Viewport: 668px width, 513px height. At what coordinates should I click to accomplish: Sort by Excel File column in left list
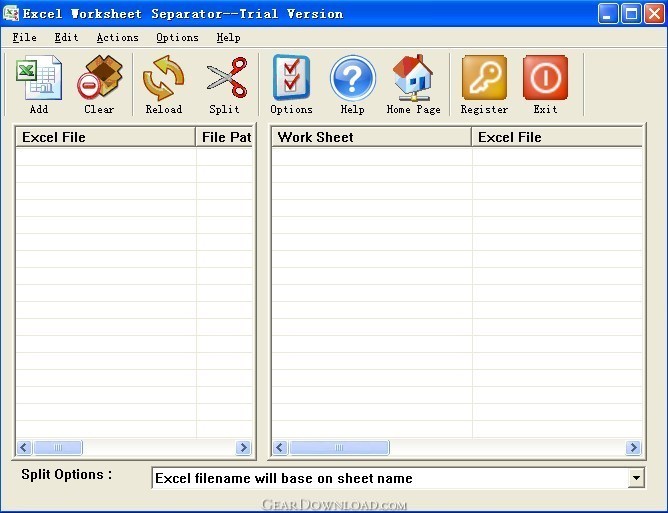(x=105, y=137)
